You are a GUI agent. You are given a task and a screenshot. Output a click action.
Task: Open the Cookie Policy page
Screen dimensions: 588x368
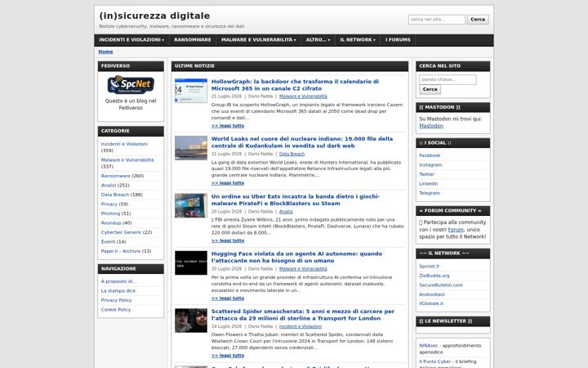click(x=116, y=310)
